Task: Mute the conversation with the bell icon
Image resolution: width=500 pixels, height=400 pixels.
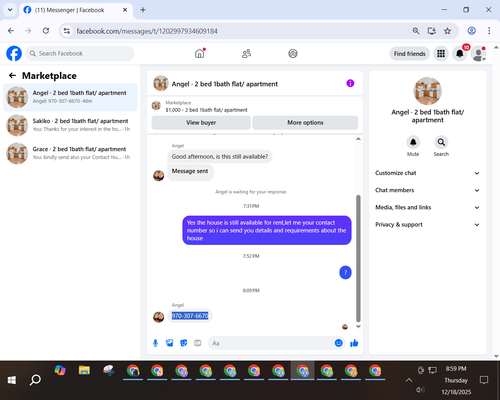Action: [413, 142]
